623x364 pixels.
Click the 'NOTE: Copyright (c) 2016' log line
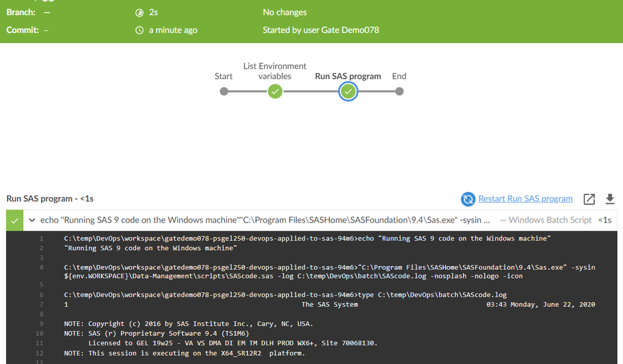189,324
